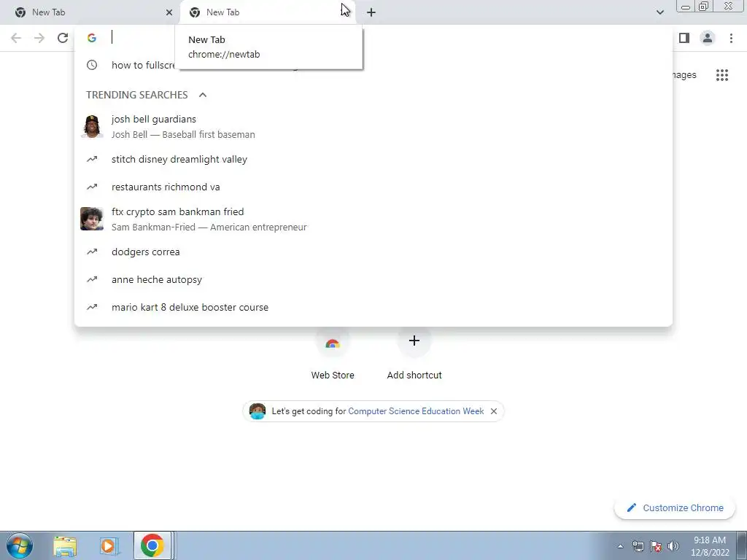
Task: Click the Sam Bankman-Fried thumbnail photo
Action: (x=92, y=219)
